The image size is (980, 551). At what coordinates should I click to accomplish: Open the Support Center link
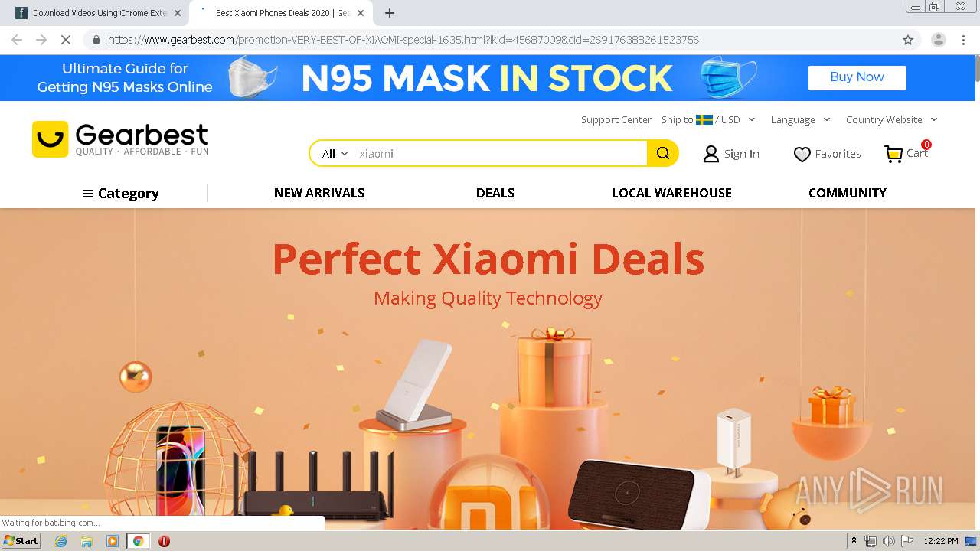(616, 119)
